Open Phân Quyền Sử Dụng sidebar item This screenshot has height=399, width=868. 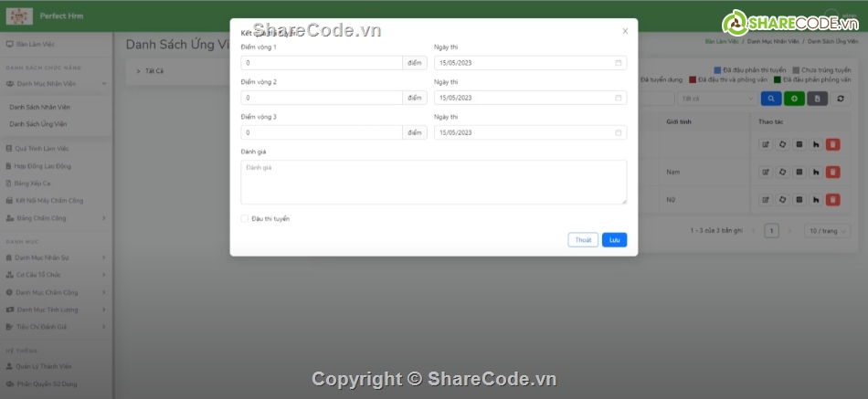point(47,384)
